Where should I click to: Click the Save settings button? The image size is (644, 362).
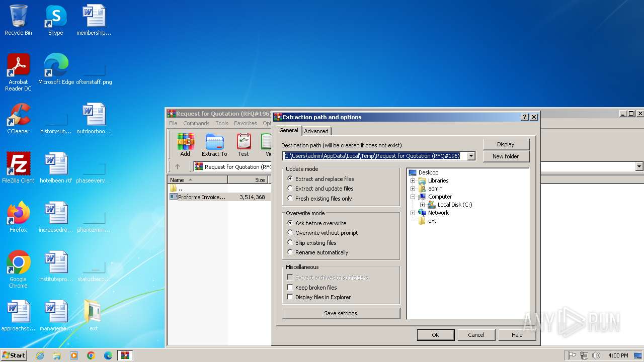point(341,313)
